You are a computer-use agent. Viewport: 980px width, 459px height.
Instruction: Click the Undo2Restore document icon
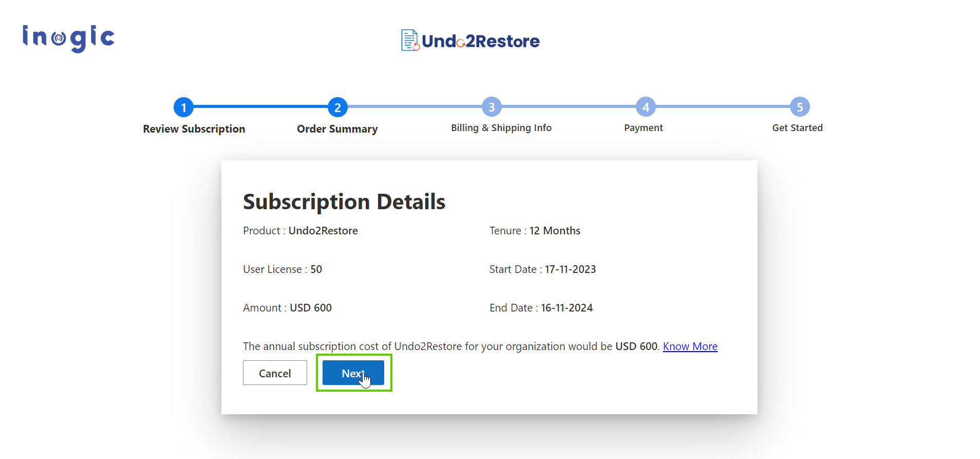410,40
